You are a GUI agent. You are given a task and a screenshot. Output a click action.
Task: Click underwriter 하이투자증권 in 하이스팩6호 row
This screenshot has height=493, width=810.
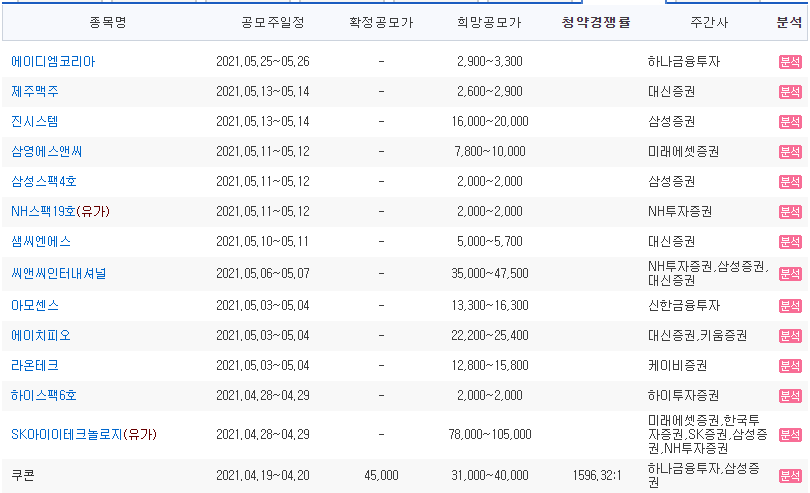click(683, 395)
